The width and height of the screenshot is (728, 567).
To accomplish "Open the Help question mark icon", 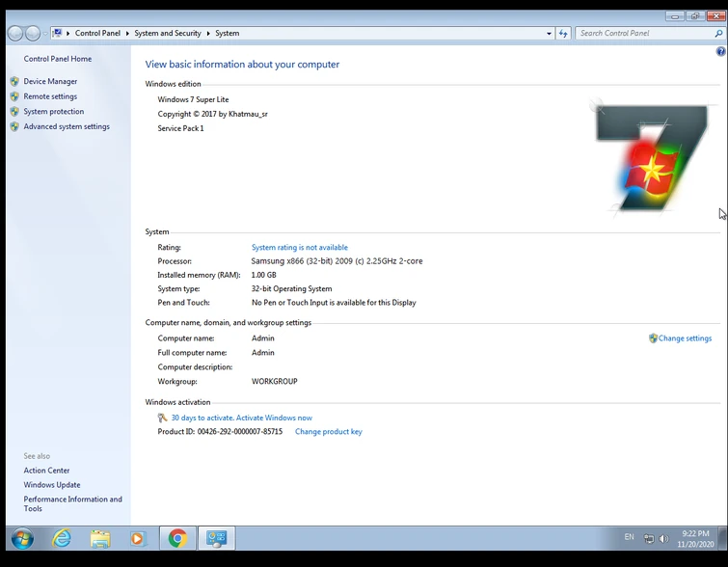I will [x=720, y=51].
